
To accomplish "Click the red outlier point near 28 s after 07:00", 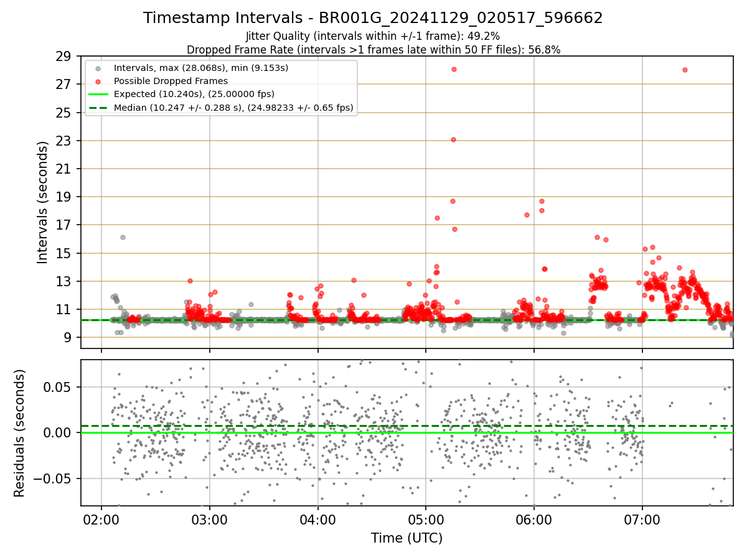I will pyautogui.click(x=685, y=70).
